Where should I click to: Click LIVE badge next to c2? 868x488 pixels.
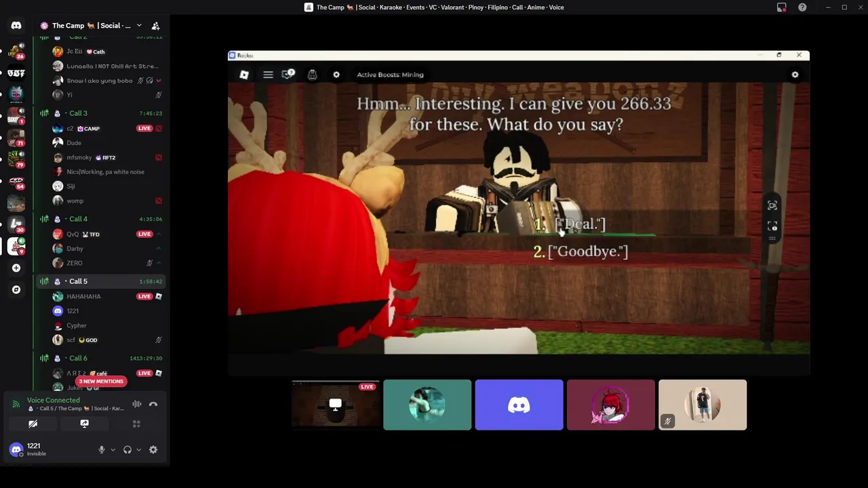tap(144, 128)
